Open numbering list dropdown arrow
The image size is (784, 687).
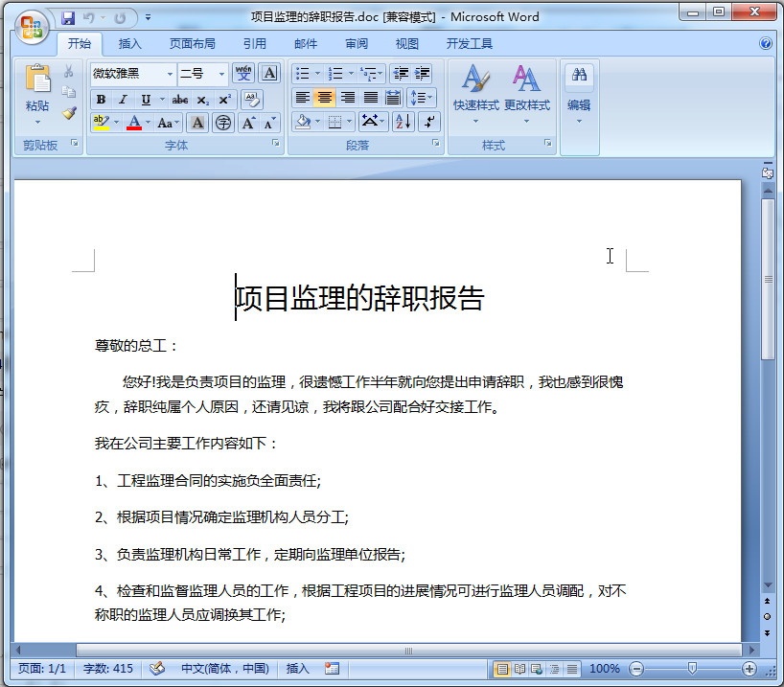click(x=351, y=74)
